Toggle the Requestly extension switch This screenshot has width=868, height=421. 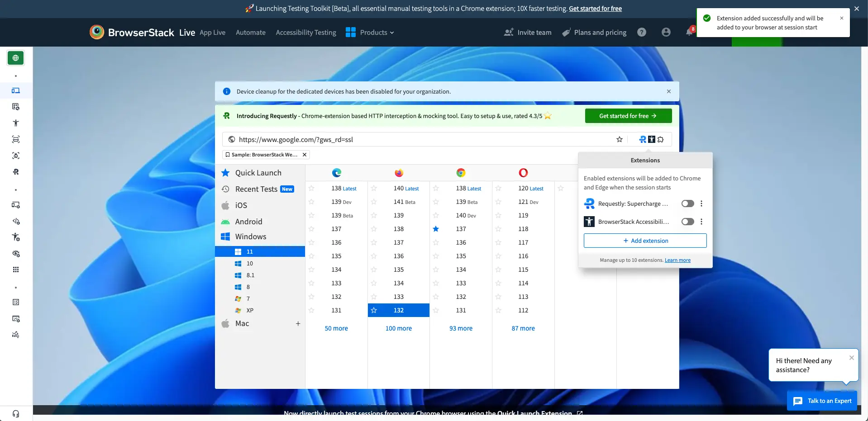[688, 203]
